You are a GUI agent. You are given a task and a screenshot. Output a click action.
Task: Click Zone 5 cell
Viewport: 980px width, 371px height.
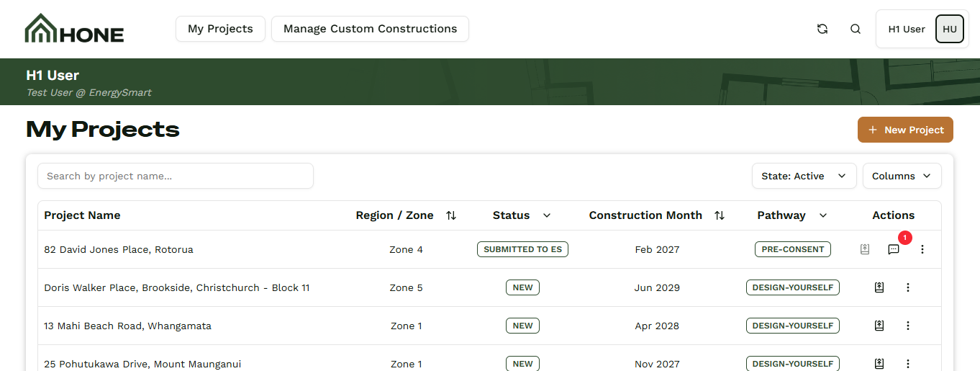coord(407,287)
